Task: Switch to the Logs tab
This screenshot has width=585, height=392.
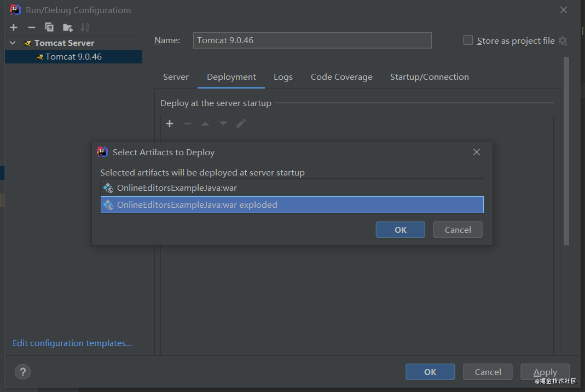Action: tap(283, 77)
